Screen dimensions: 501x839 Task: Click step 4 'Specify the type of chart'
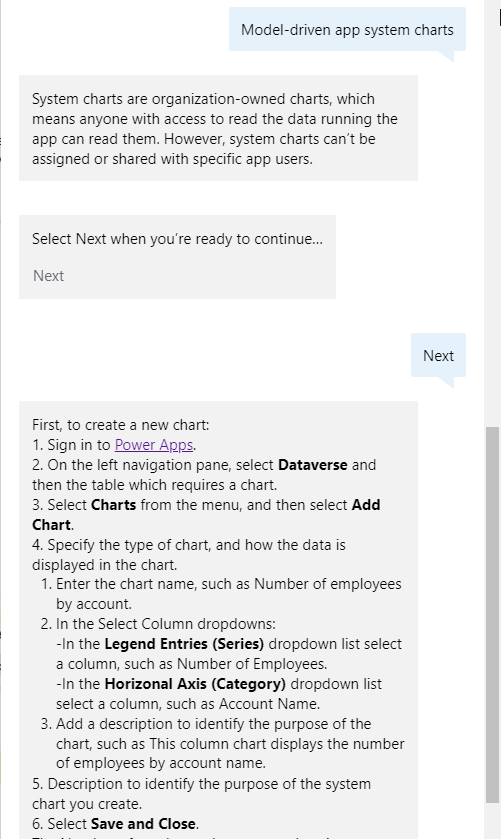click(189, 555)
